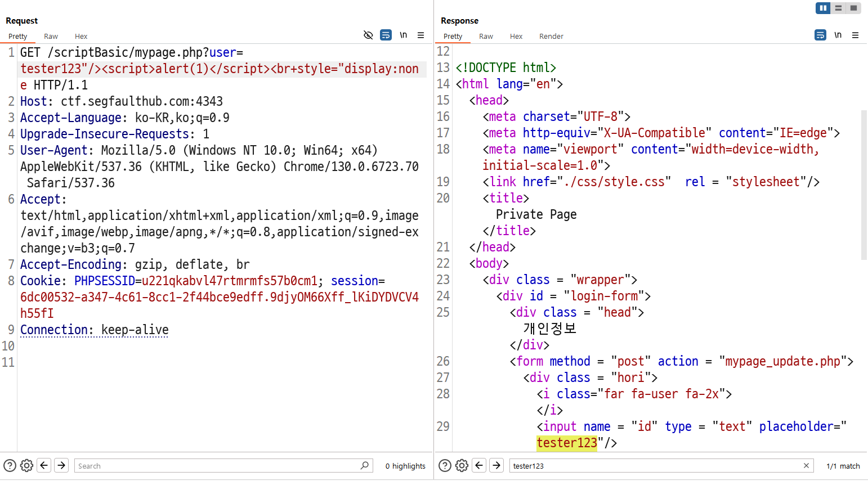Screen dimensions: 868x481
Task: Go to next match in Request search
Action: pyautogui.click(x=61, y=465)
